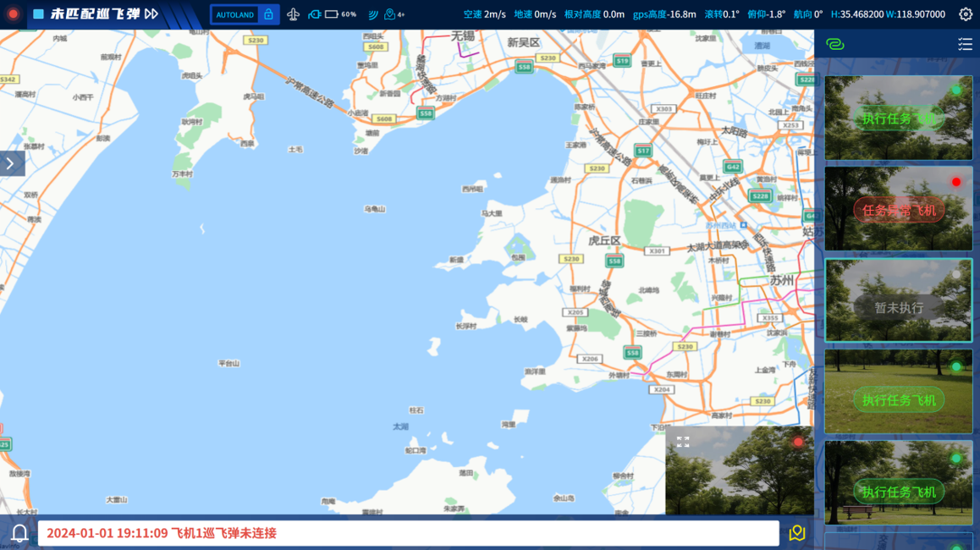Screen dimensions: 980x550
Task: Click the AUTOLAND mode button
Action: click(x=235, y=14)
